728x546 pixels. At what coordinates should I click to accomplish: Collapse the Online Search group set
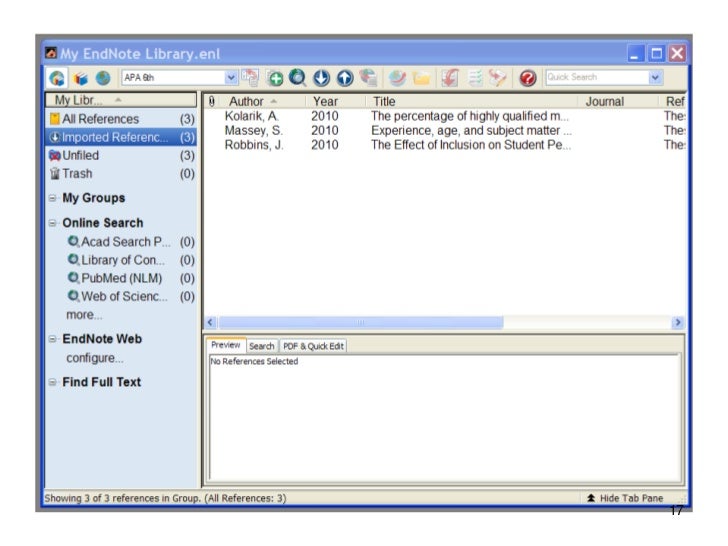point(52,223)
